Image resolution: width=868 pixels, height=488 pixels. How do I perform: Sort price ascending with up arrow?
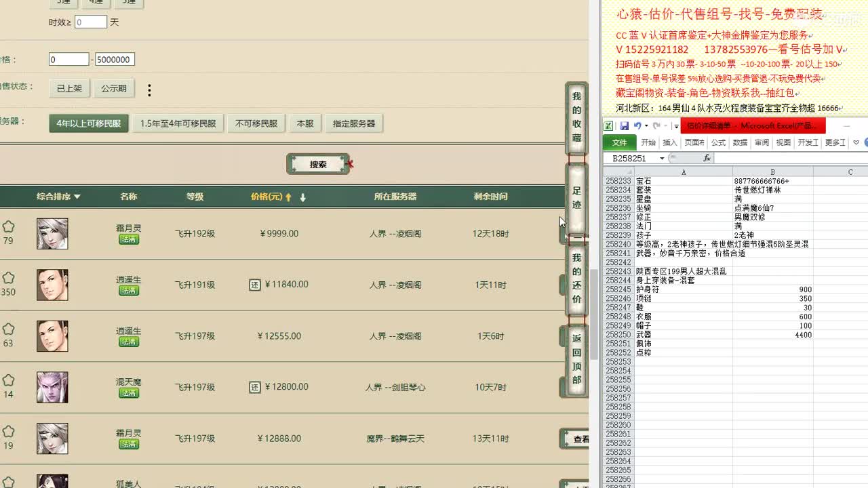tap(288, 197)
